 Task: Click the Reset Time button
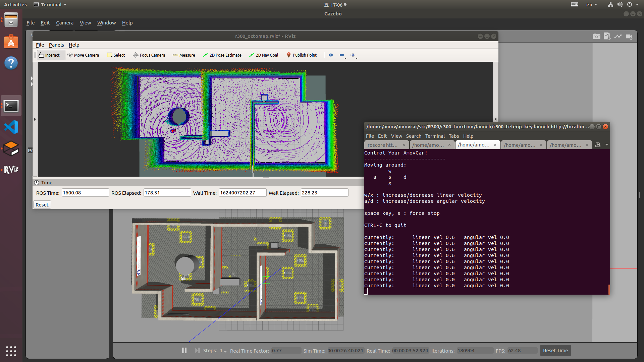tap(555, 351)
